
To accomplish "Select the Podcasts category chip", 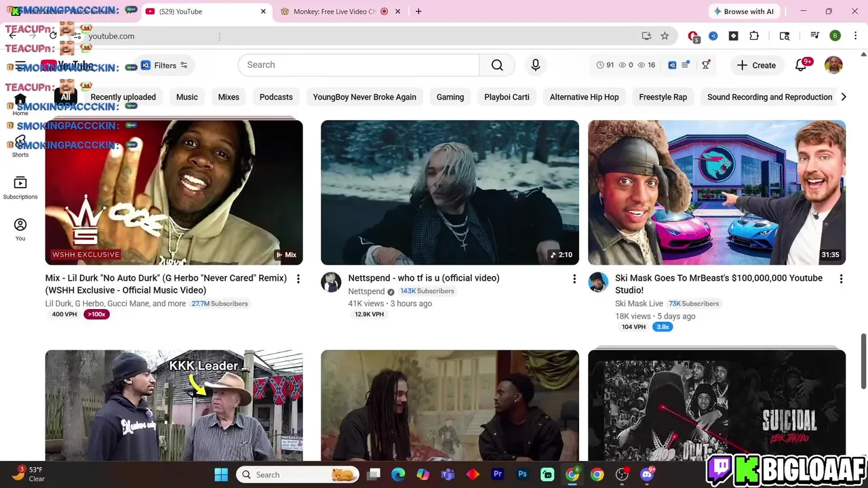I will coord(276,97).
